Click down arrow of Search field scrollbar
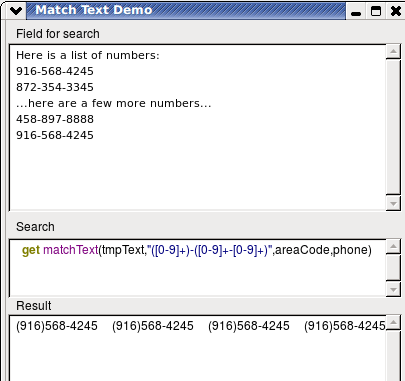Image resolution: width=405 pixels, height=381 pixels. tap(393, 289)
